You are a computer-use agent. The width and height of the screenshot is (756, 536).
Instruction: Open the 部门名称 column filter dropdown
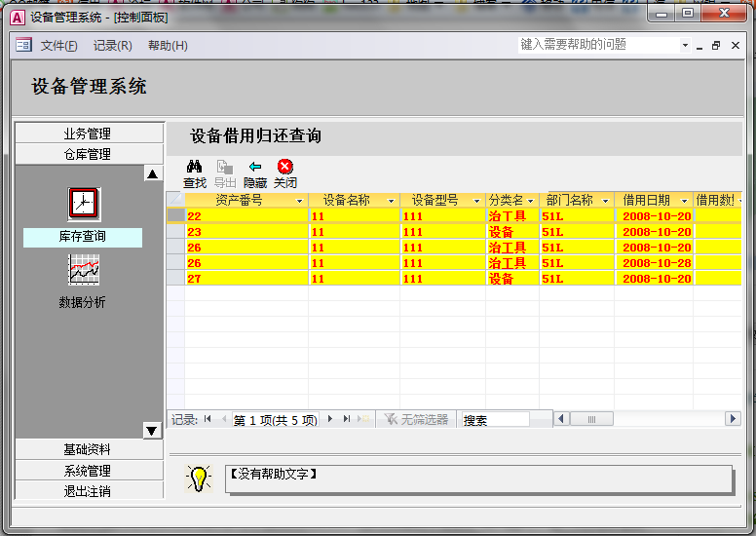pos(606,201)
